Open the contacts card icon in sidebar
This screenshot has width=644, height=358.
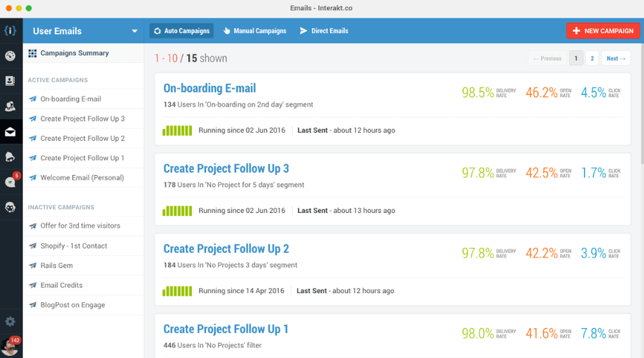10,81
